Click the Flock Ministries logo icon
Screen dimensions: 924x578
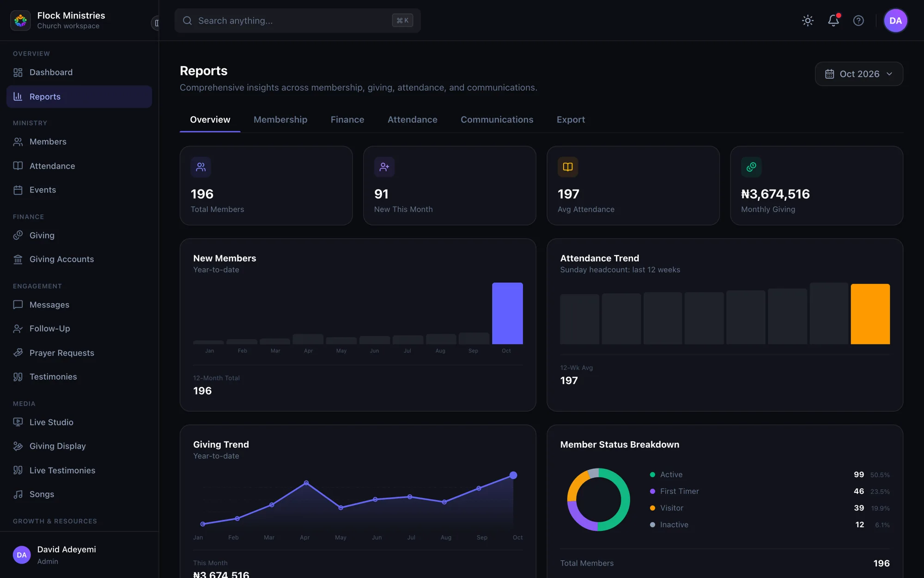point(20,20)
